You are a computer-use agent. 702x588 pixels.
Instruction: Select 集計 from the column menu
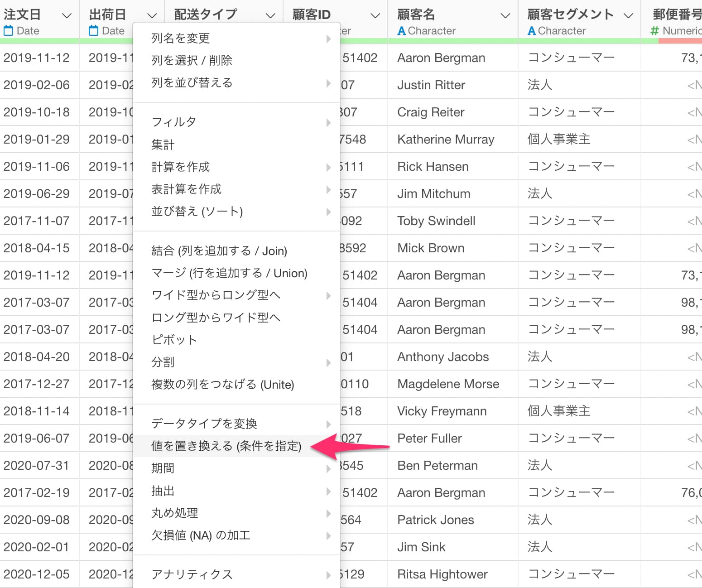click(x=236, y=145)
